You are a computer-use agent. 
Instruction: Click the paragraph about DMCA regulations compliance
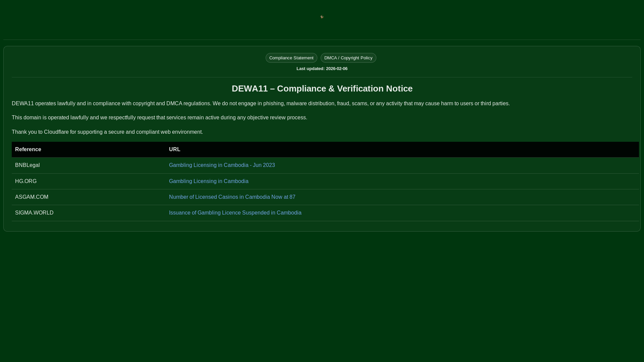tap(261, 104)
